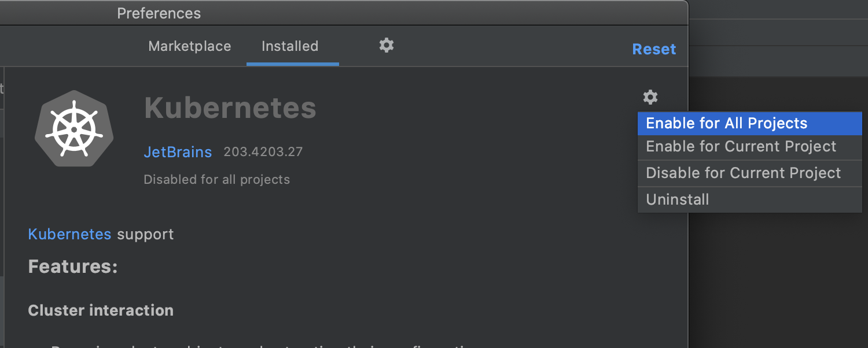Pick Uninstall from the plugin menu
Screen dimensions: 868x348
pos(750,199)
